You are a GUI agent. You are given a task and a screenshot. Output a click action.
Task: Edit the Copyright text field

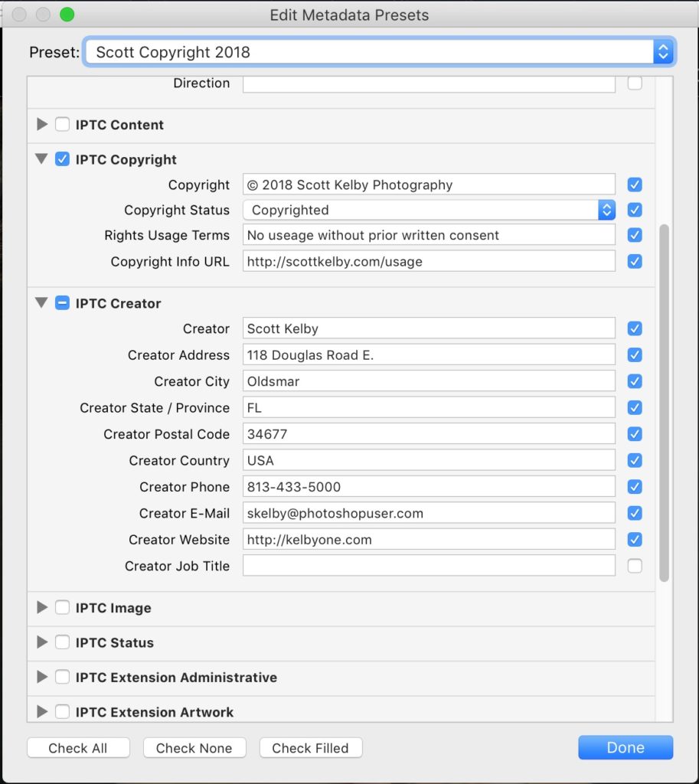coord(429,185)
